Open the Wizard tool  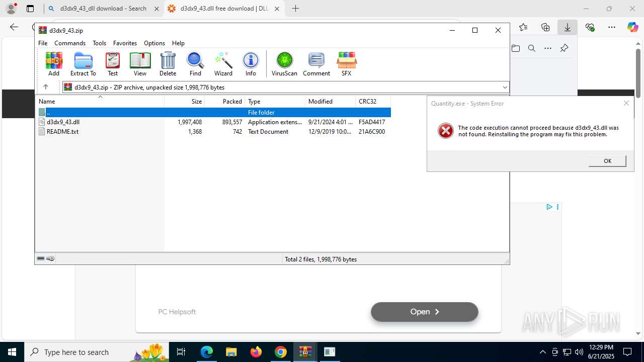[223, 64]
